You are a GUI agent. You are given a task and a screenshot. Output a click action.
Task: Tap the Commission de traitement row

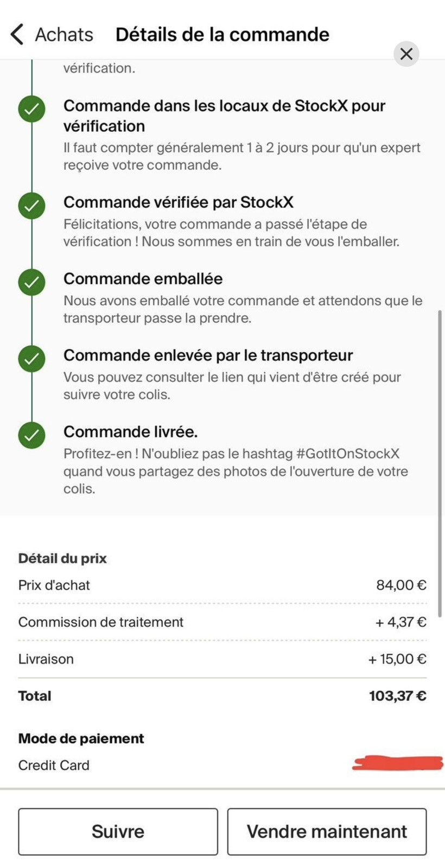coord(223,622)
